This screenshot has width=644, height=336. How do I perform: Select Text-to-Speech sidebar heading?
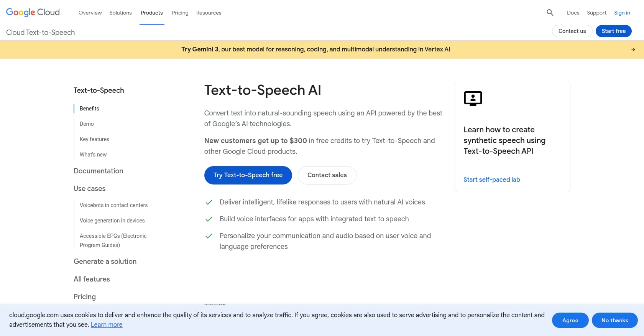pyautogui.click(x=99, y=91)
